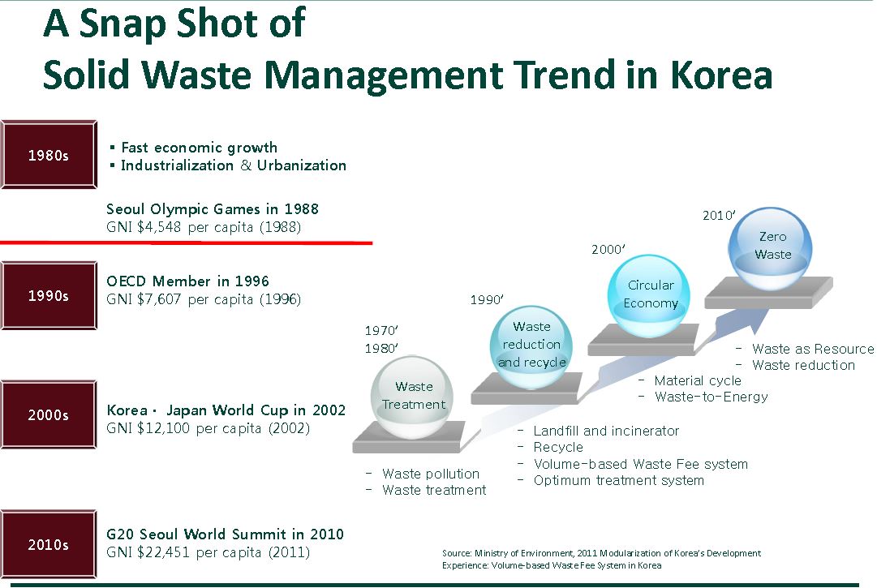This screenshot has height=588, width=877.
Task: Click 'Fast economic growth' bullet
Action: [199, 148]
